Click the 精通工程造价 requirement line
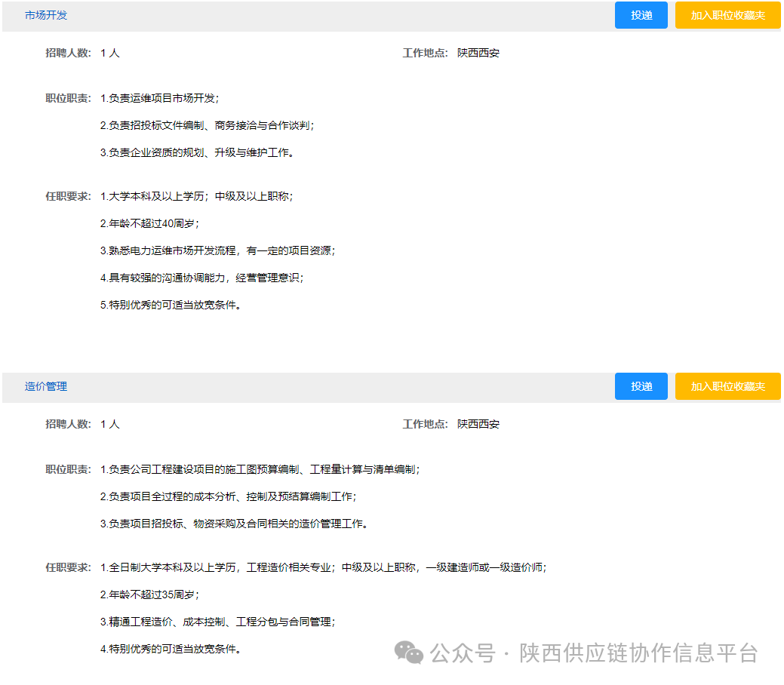This screenshot has height=685, width=784. click(217, 622)
